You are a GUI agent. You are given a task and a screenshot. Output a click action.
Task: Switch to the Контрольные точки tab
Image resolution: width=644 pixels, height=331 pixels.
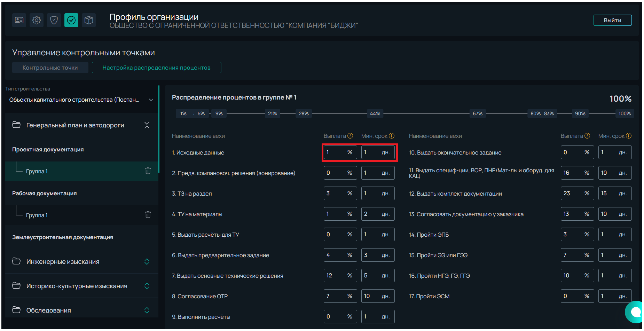click(50, 68)
